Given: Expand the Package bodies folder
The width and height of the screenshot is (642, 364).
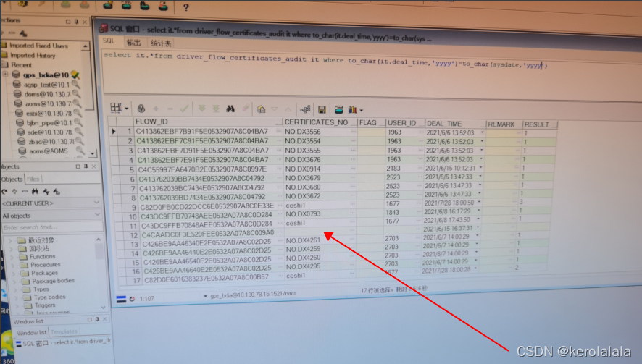Looking at the screenshot, I should coord(14,282).
